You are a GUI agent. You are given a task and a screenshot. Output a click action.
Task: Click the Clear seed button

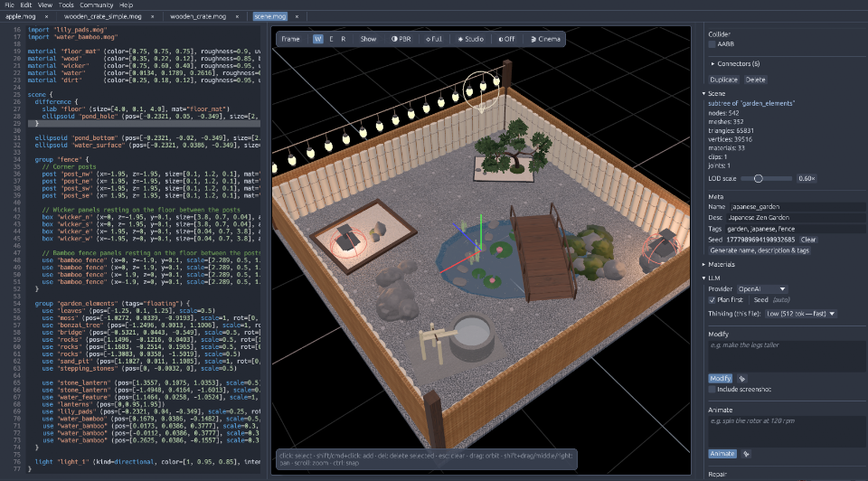click(807, 240)
